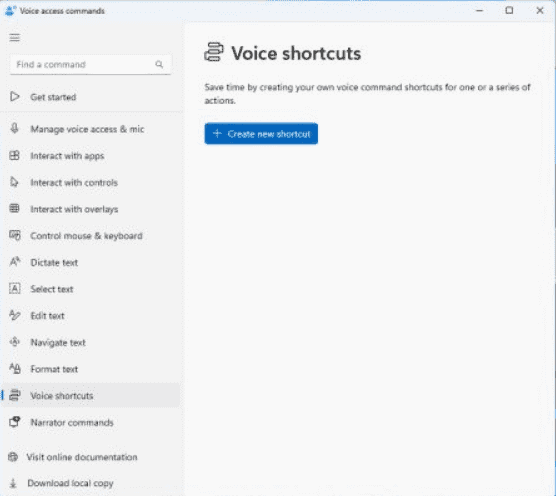Image resolution: width=556 pixels, height=496 pixels.
Task: Click the Voice access commands title text
Action: tap(62, 11)
